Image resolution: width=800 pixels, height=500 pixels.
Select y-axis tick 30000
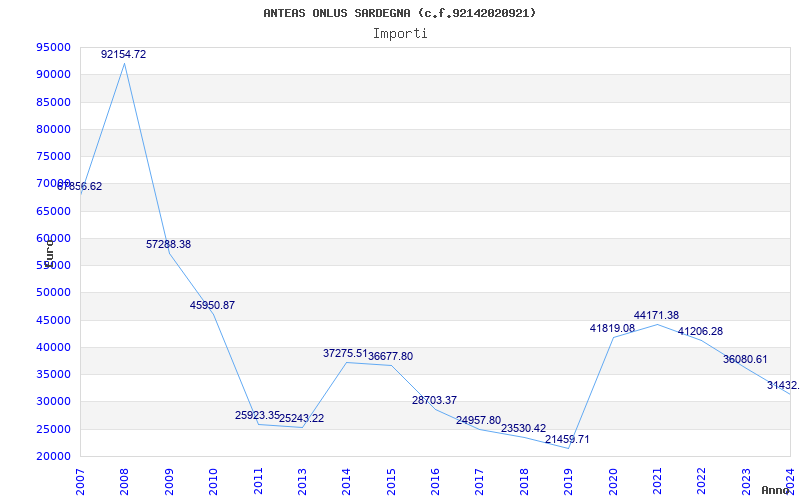pos(54,402)
